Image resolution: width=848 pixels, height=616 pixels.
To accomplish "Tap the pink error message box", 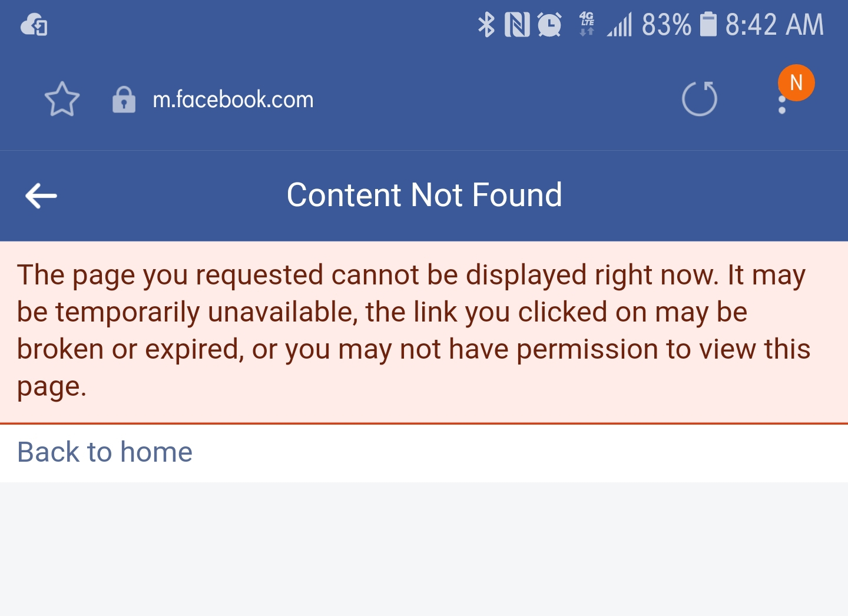I will tap(424, 332).
